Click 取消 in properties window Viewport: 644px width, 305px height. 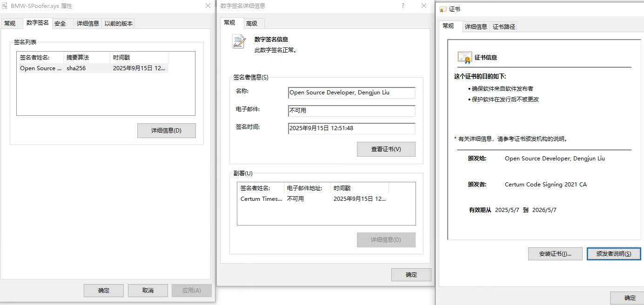pyautogui.click(x=148, y=291)
